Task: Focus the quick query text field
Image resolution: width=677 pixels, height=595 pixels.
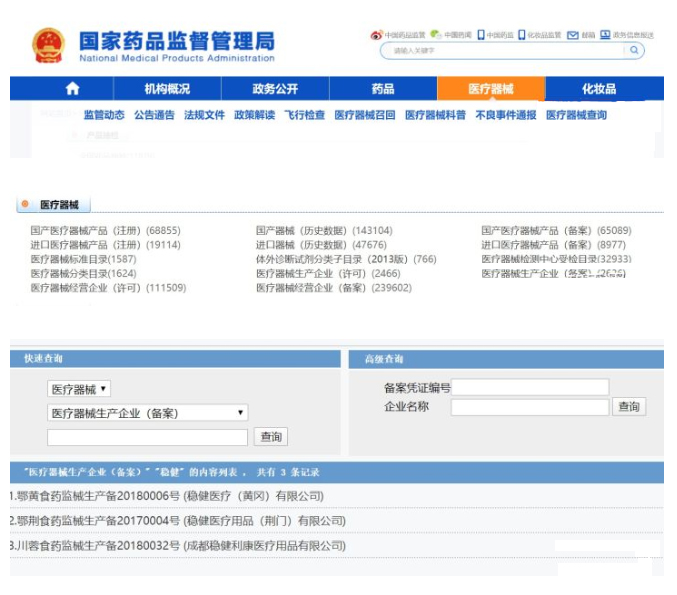Action: coord(148,437)
